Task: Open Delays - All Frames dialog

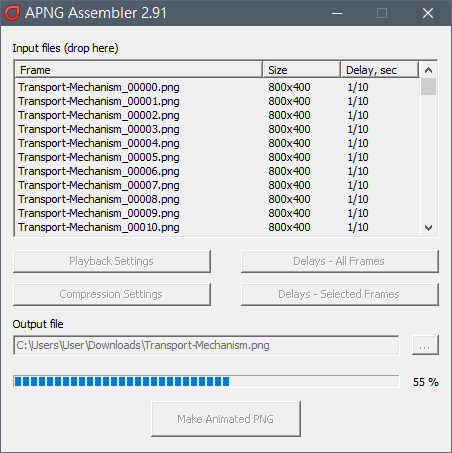Action: [x=339, y=261]
